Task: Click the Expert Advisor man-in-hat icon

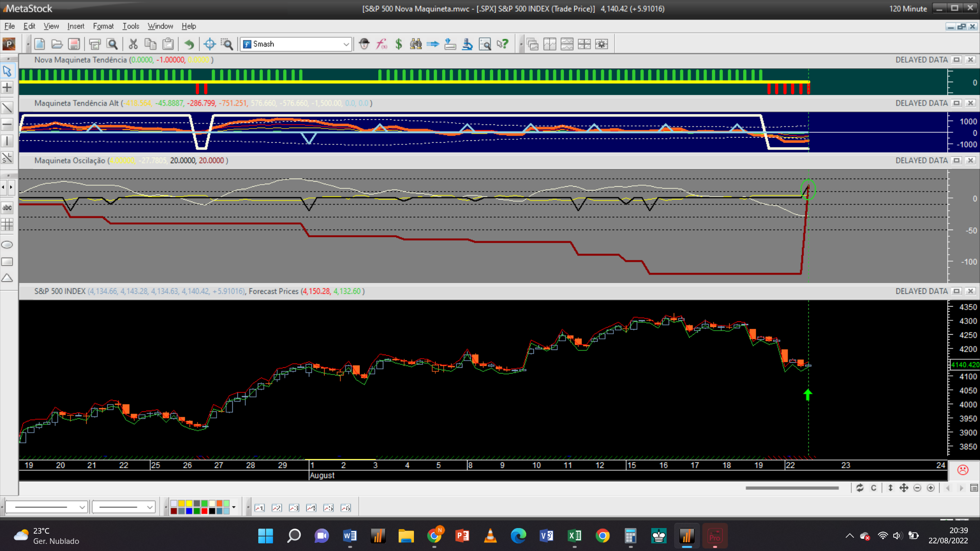Action: coord(364,44)
